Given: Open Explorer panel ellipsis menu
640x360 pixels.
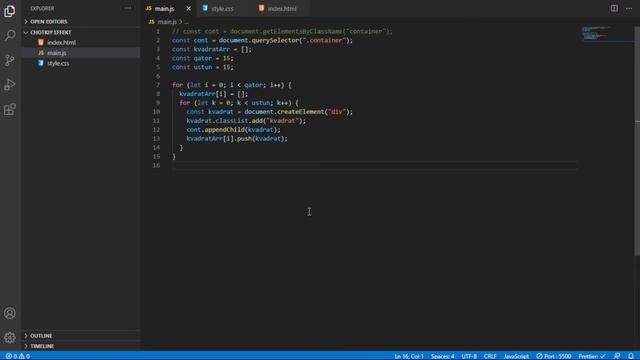Looking at the screenshot, I should point(128,8).
